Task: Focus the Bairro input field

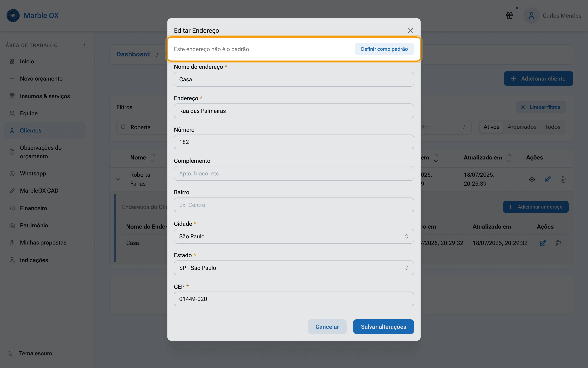Action: (x=294, y=205)
